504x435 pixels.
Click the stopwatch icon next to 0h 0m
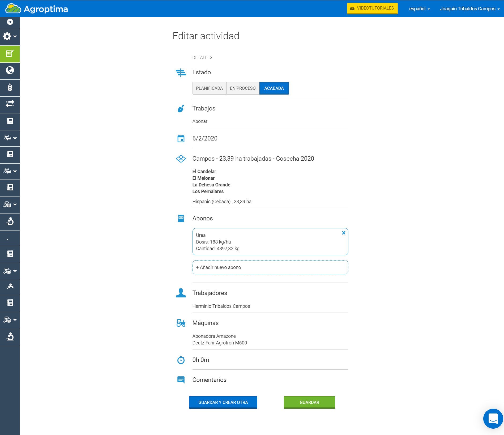[x=181, y=360]
